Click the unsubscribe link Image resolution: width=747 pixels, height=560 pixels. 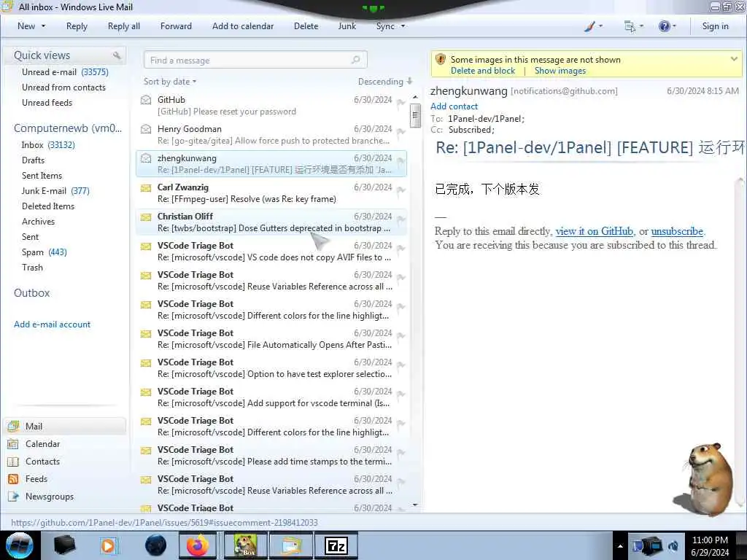677,231
